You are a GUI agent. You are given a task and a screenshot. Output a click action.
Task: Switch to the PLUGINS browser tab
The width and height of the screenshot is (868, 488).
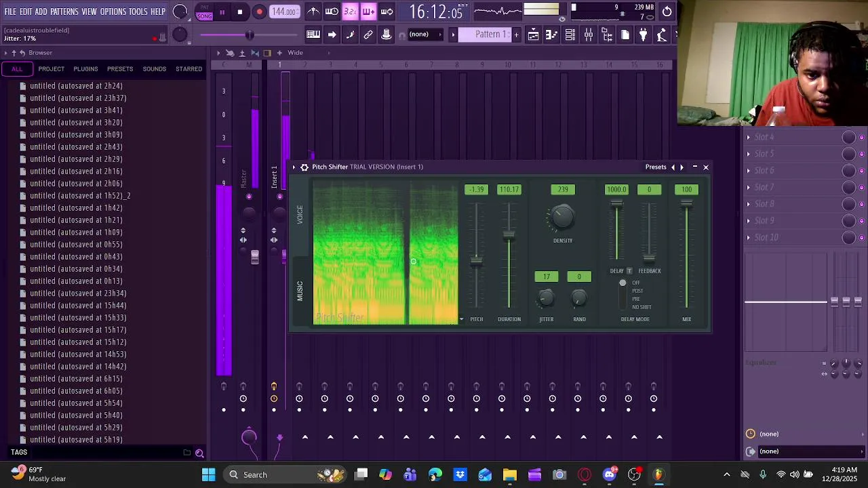click(85, 69)
